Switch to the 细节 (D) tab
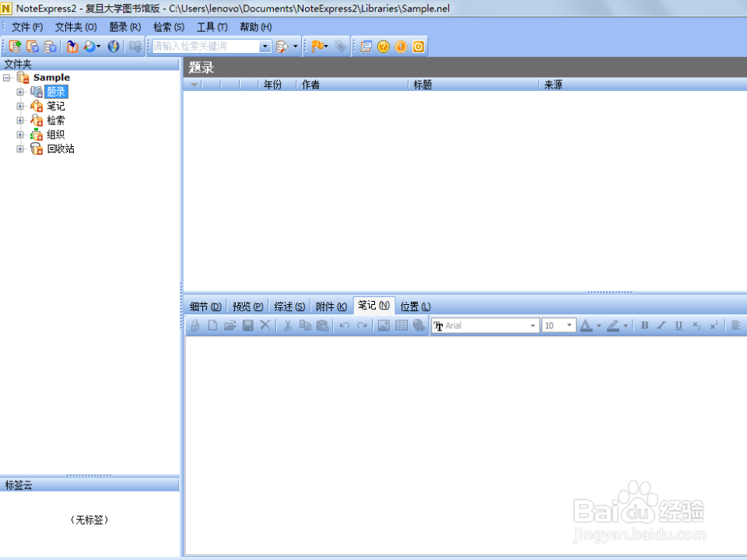Image resolution: width=747 pixels, height=560 pixels. tap(205, 306)
